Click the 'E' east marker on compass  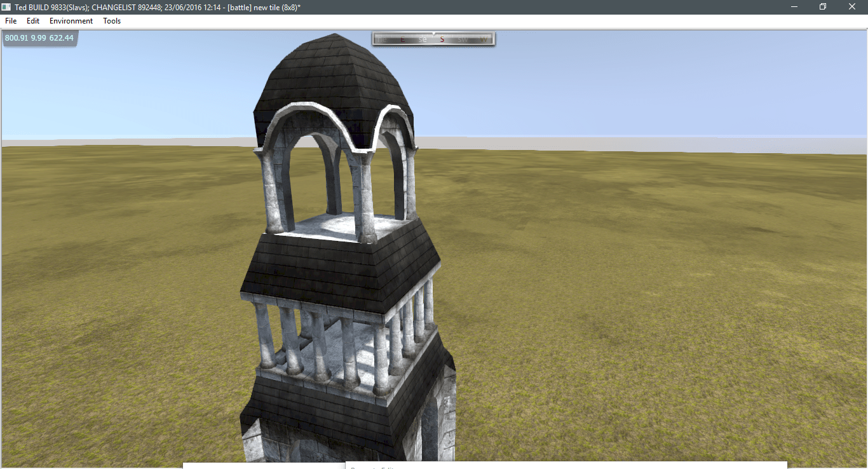click(x=402, y=39)
